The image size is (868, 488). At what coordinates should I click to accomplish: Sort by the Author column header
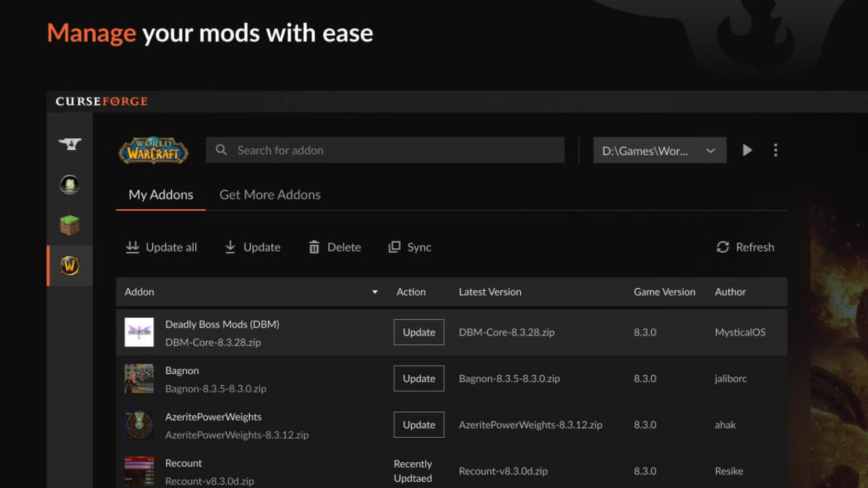click(730, 292)
